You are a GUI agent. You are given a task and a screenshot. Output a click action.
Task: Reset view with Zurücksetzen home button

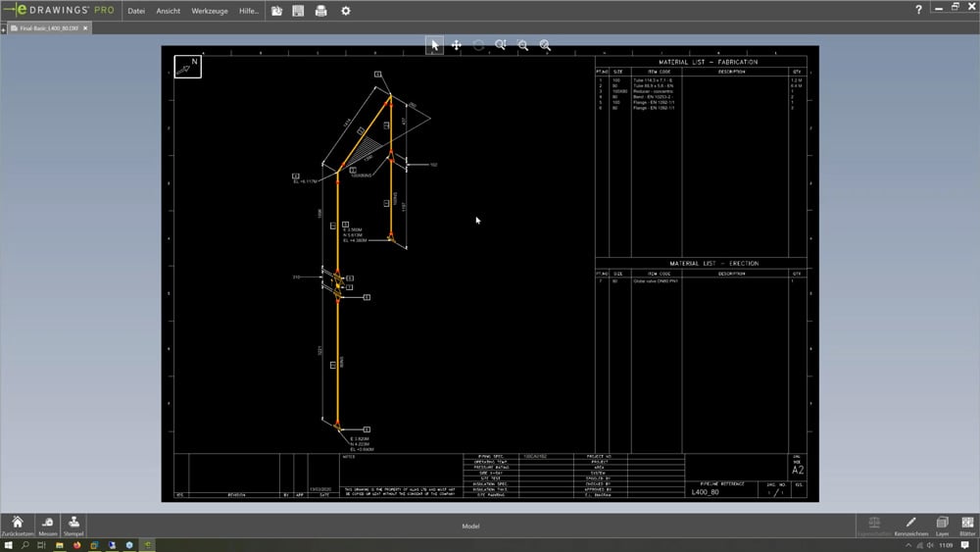point(17,526)
